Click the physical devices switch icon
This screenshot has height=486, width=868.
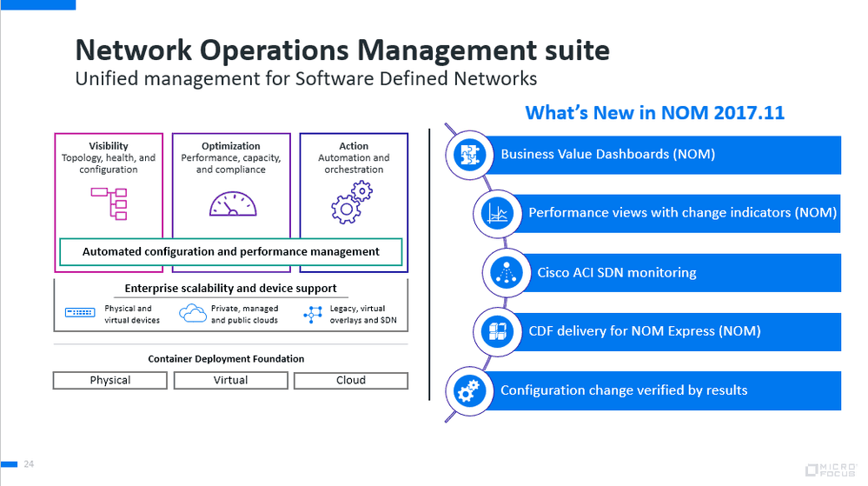tap(81, 314)
